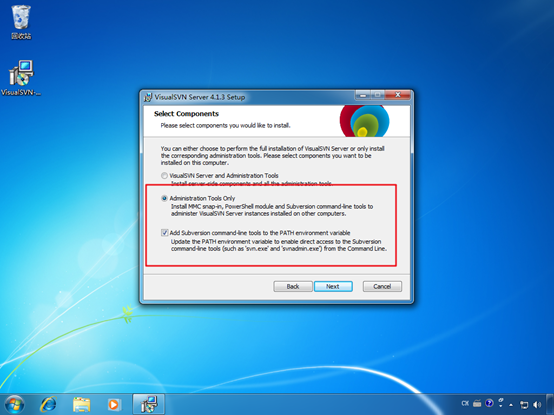Open the volume speaker tray icon

tap(537, 405)
